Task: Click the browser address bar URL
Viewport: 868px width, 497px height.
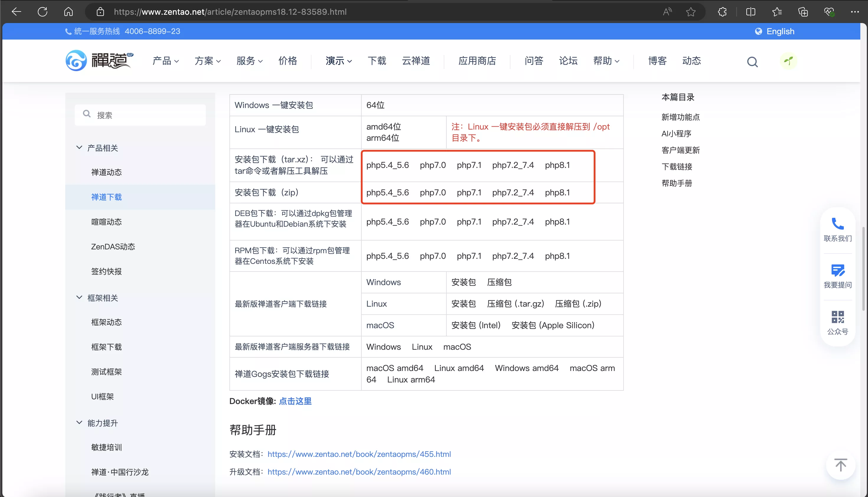Action: 230,12
